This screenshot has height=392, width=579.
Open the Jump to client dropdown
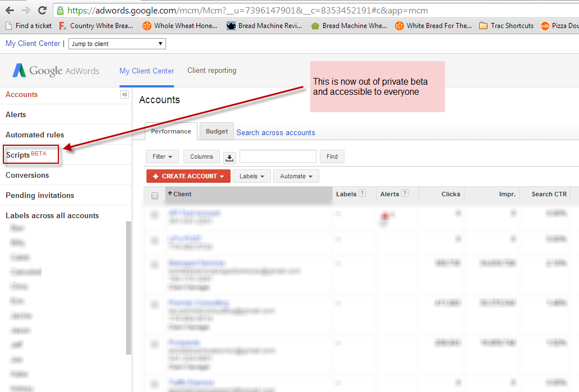[x=117, y=44]
